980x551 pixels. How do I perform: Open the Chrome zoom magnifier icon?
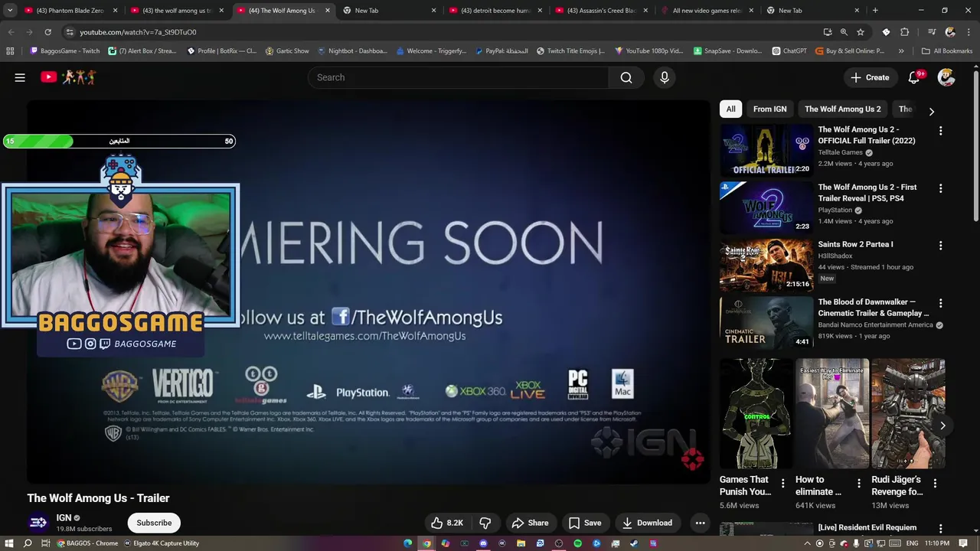844,32
